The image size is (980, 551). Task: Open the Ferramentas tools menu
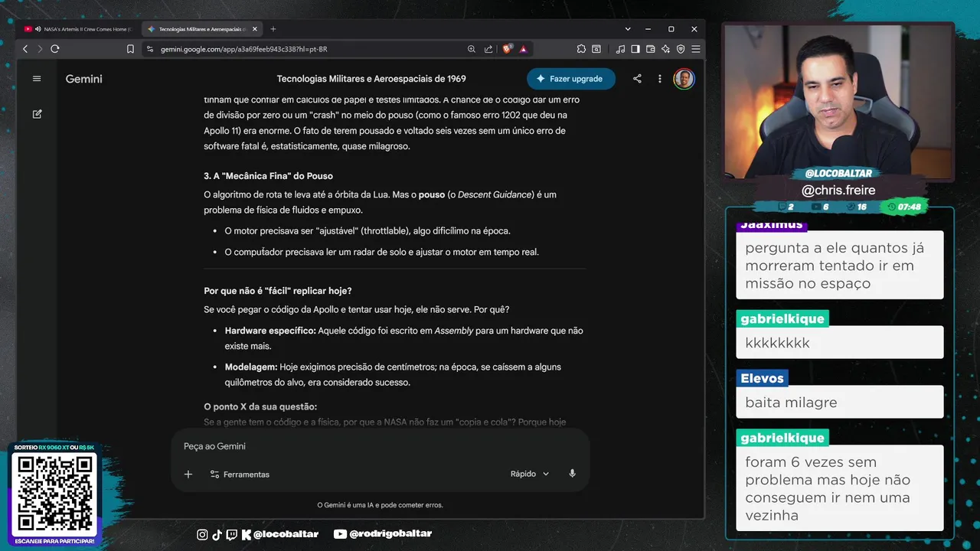coord(240,474)
